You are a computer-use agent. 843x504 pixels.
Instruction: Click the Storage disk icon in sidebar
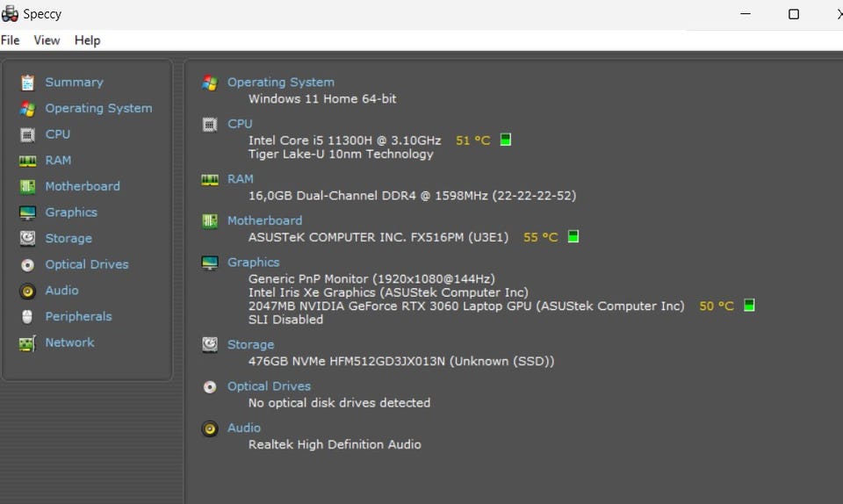[27, 238]
